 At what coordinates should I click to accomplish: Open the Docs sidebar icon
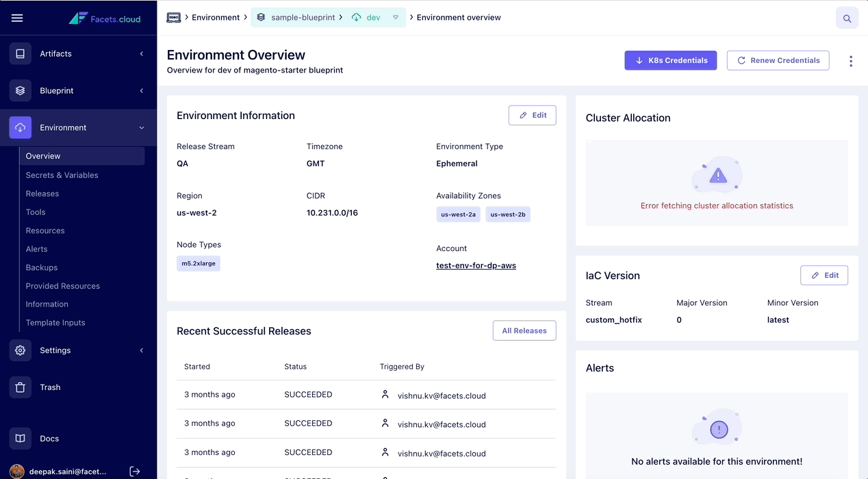pos(20,438)
